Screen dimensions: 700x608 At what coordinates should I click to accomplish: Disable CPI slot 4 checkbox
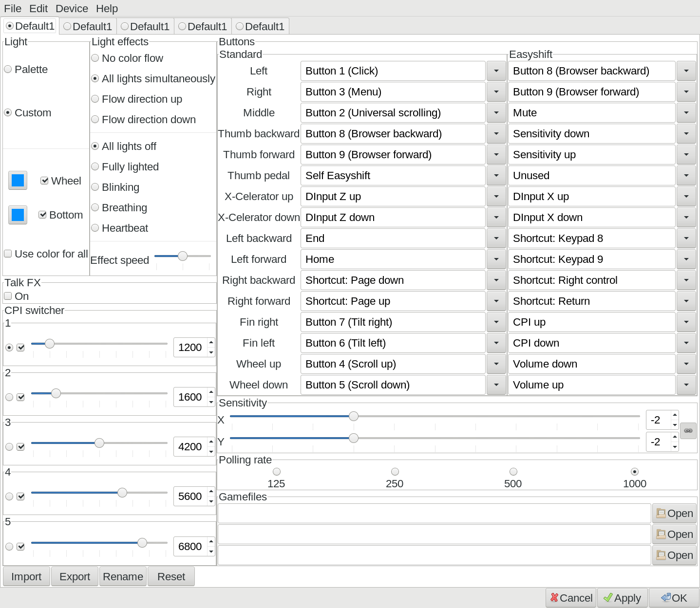[x=20, y=497]
